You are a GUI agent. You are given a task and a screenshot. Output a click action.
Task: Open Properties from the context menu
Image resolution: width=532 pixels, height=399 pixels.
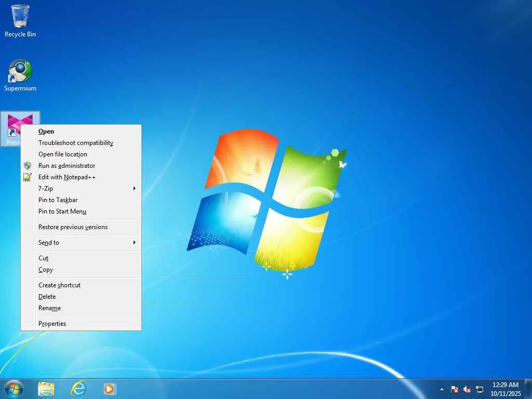[81, 324]
